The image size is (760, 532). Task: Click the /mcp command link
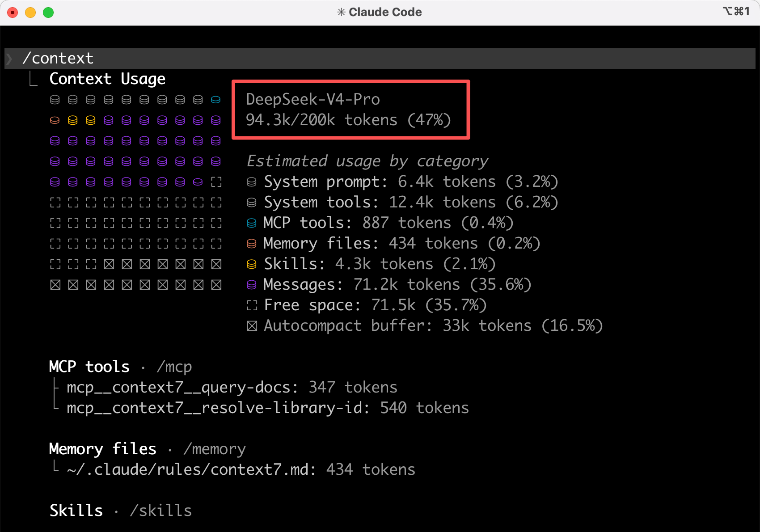click(174, 367)
